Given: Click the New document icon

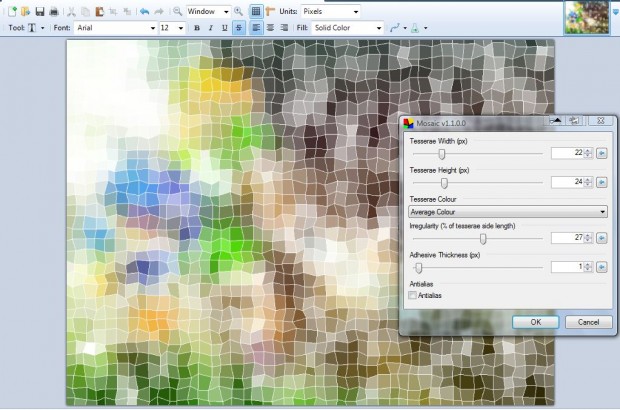Looking at the screenshot, I should click(12, 11).
